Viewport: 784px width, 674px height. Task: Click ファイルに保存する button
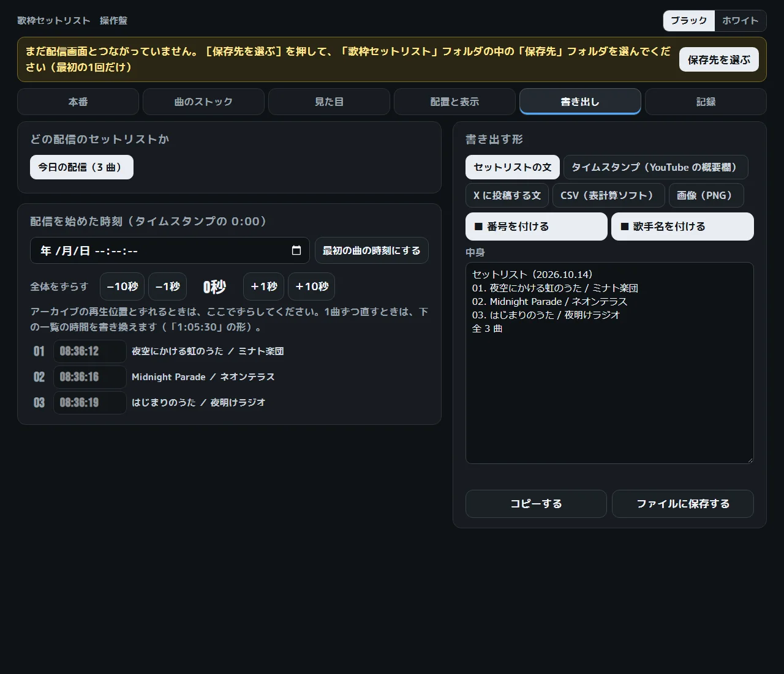click(683, 504)
